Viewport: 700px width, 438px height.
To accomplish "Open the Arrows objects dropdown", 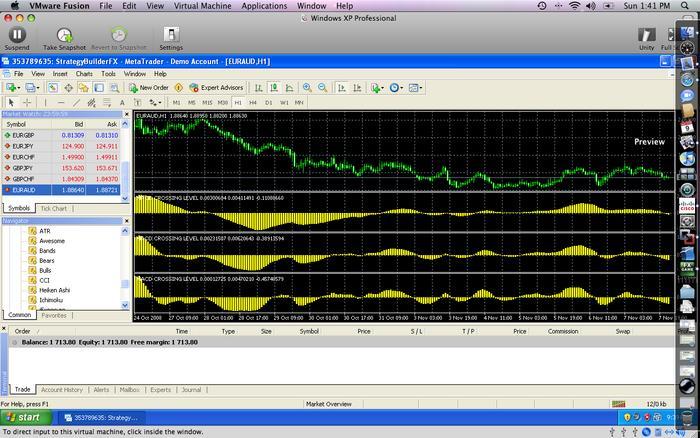I will tap(155, 103).
